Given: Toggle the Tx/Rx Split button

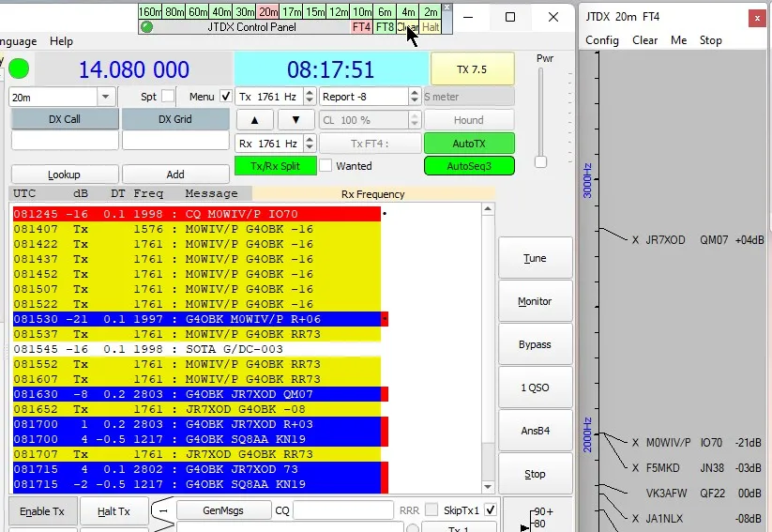Looking at the screenshot, I should [275, 166].
